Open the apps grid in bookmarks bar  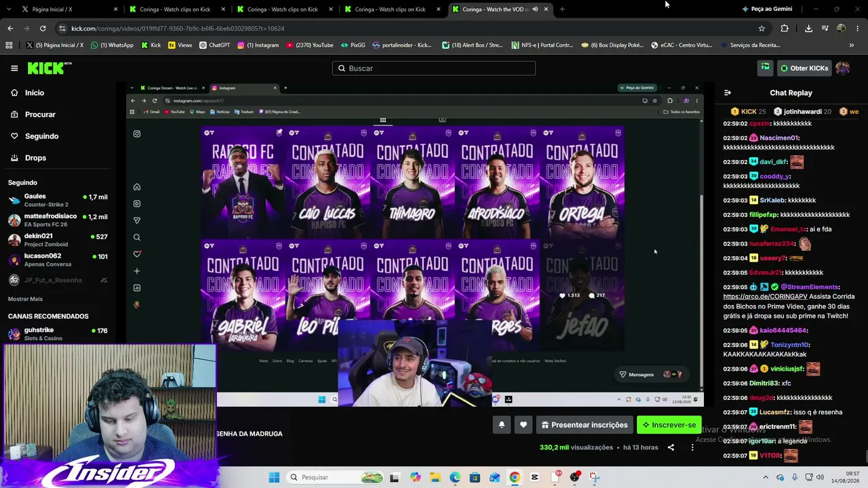coord(9,45)
